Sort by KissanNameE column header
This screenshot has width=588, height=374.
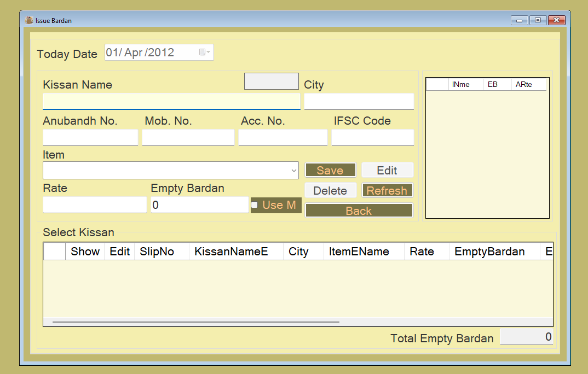(236, 252)
